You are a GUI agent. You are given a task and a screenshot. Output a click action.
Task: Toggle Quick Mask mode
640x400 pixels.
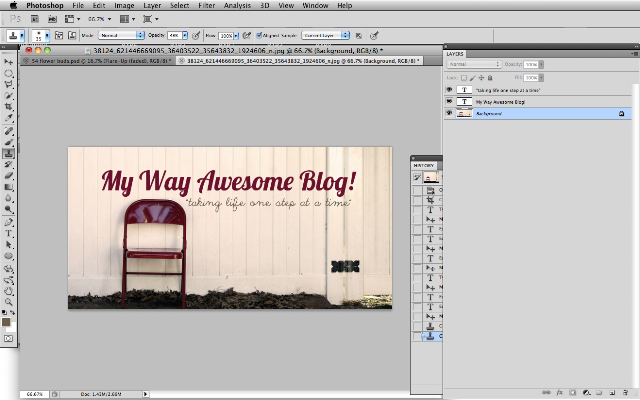8,338
